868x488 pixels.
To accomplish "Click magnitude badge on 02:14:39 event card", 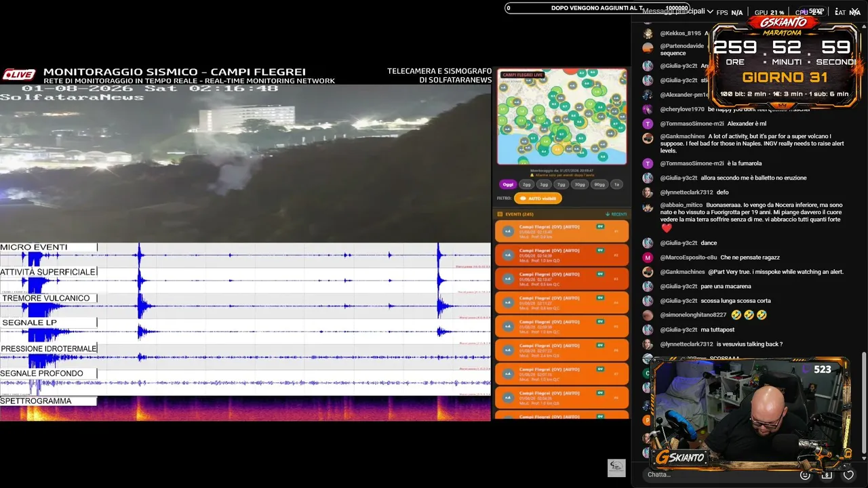I will click(x=507, y=255).
